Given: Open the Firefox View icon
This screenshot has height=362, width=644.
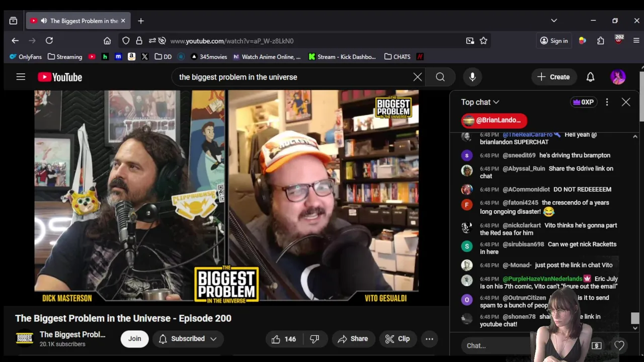Looking at the screenshot, I should tap(13, 21).
